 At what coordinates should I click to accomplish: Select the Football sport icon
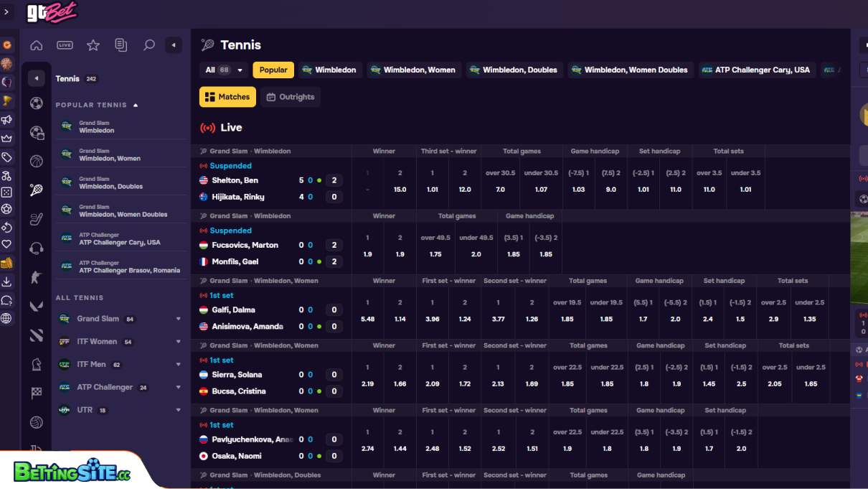coord(36,103)
